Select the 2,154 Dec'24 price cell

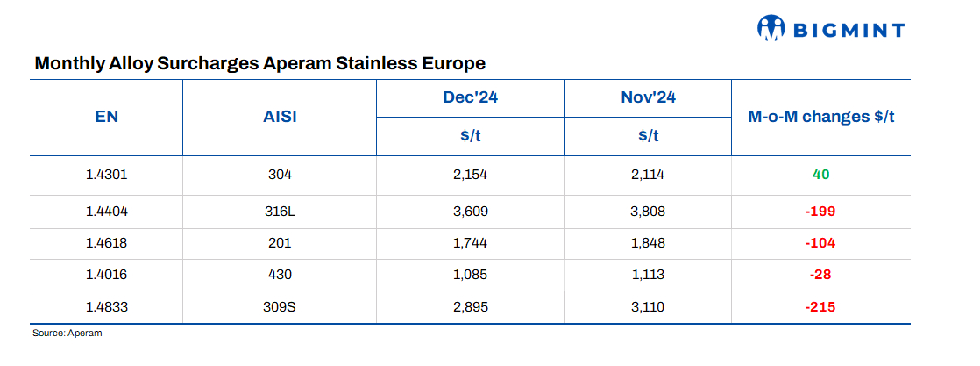[470, 174]
